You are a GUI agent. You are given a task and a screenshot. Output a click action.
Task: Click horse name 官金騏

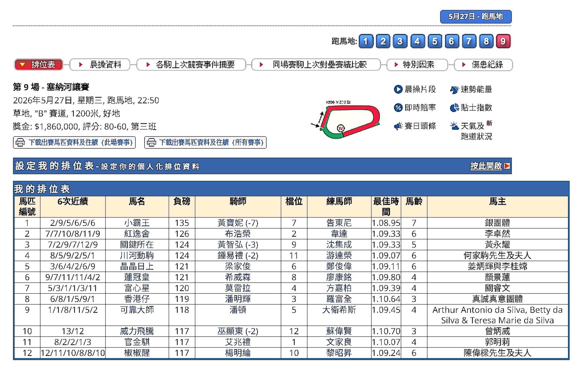[x=137, y=342]
